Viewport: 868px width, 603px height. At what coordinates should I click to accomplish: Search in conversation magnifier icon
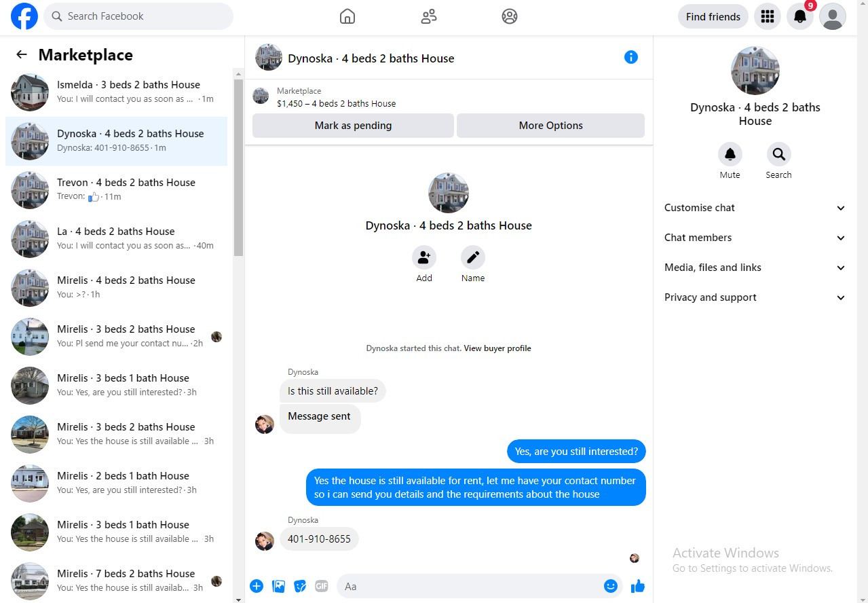pos(779,154)
